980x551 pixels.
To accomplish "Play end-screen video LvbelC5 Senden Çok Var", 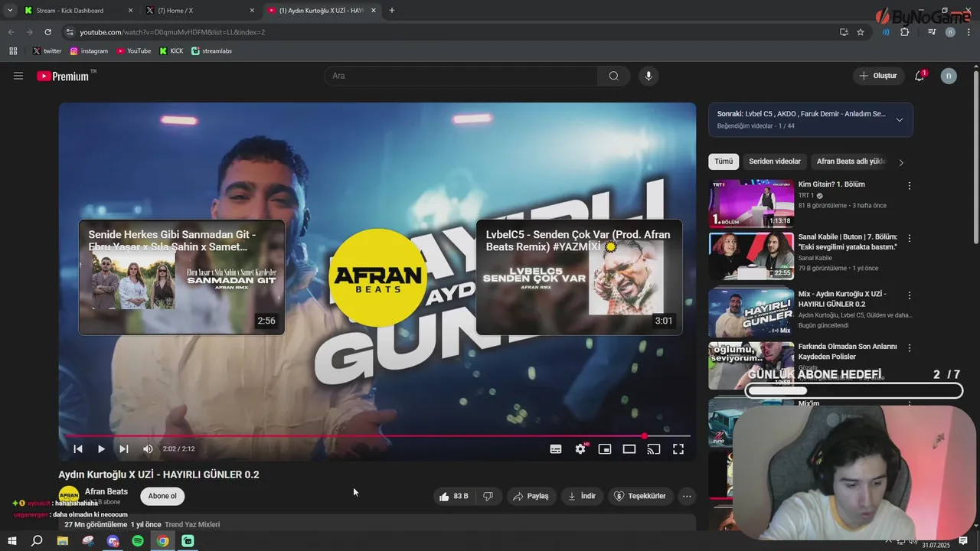I will pos(579,277).
